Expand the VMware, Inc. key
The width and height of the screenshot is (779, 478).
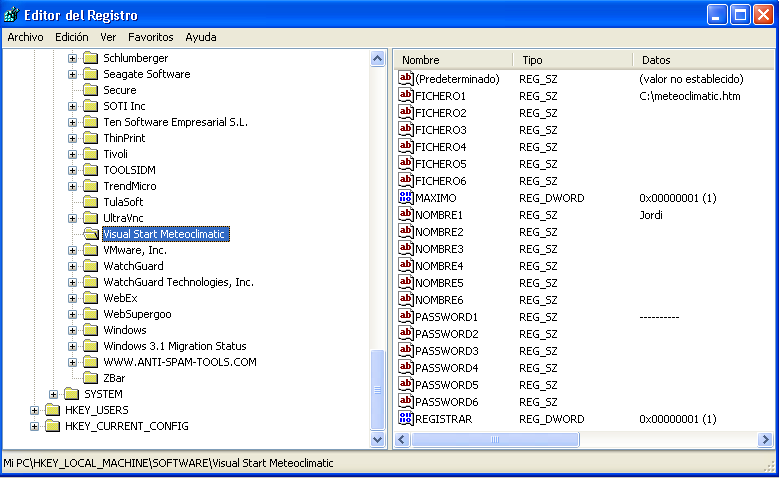point(72,250)
